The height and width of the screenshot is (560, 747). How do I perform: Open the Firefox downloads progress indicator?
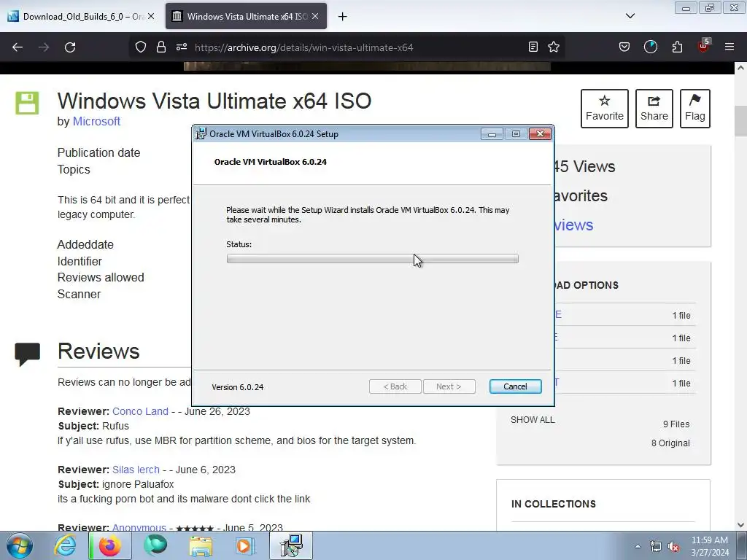(650, 47)
